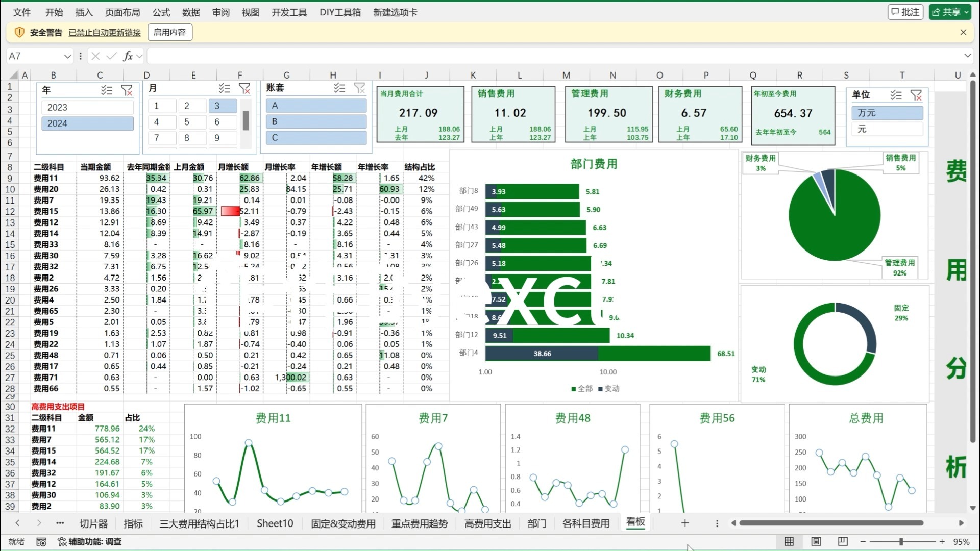Open page break preview from status bar
The image size is (980, 551).
point(842,542)
